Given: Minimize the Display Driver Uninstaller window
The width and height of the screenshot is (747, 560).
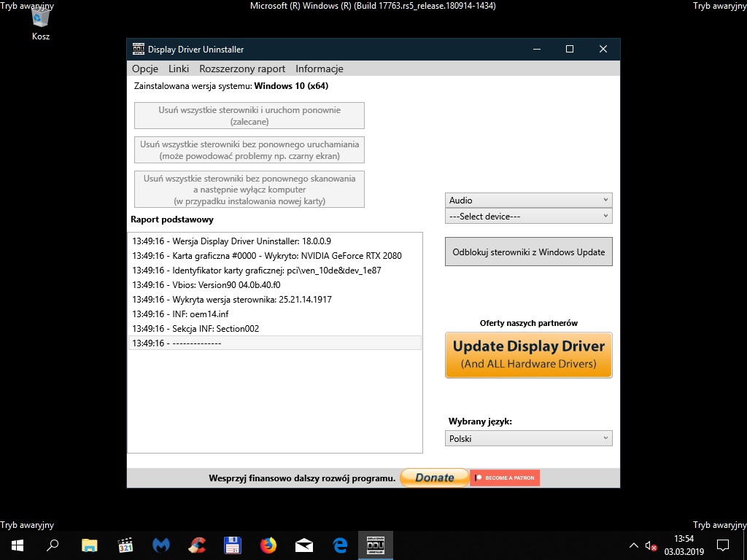Looking at the screenshot, I should tap(537, 49).
